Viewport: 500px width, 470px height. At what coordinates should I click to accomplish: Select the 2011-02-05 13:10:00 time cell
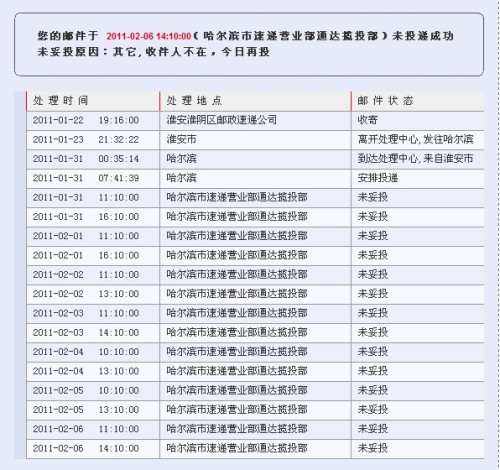click(x=86, y=410)
